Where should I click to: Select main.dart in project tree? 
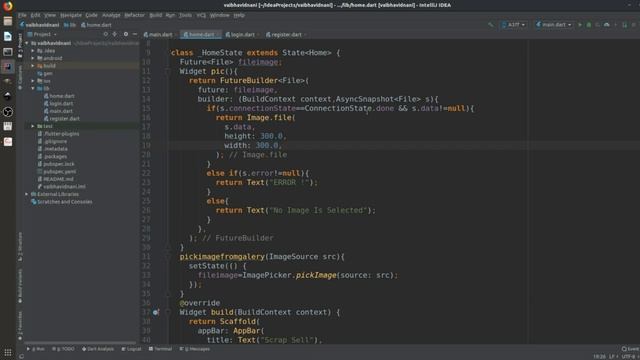pyautogui.click(x=58, y=111)
